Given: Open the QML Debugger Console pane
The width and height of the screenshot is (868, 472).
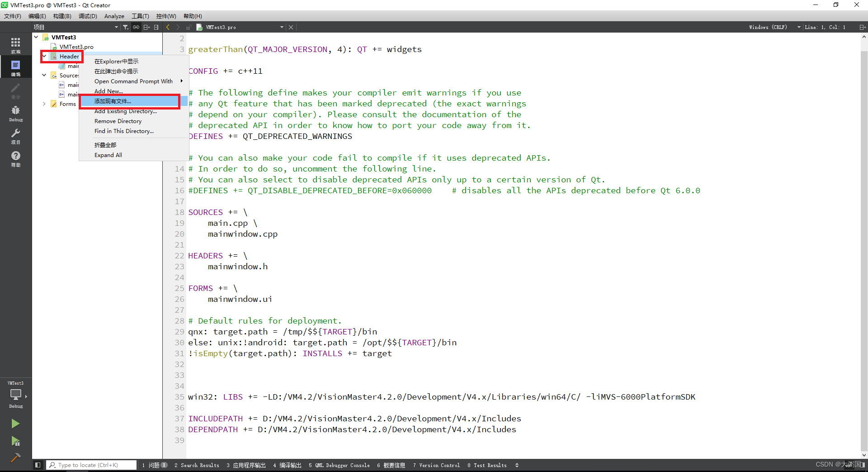Looking at the screenshot, I should tap(339, 465).
